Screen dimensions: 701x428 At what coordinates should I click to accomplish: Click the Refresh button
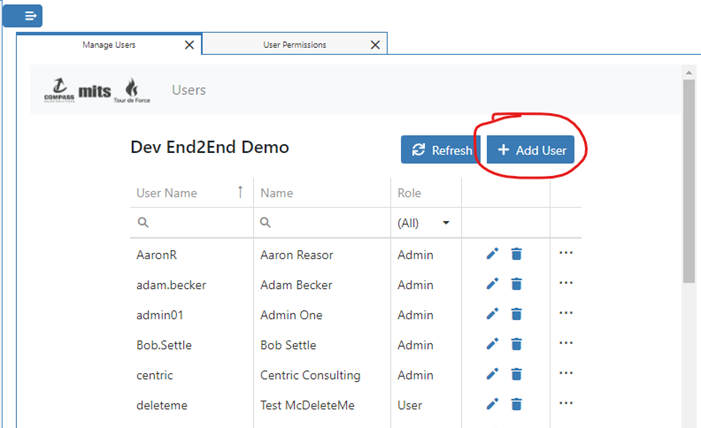[x=441, y=150]
